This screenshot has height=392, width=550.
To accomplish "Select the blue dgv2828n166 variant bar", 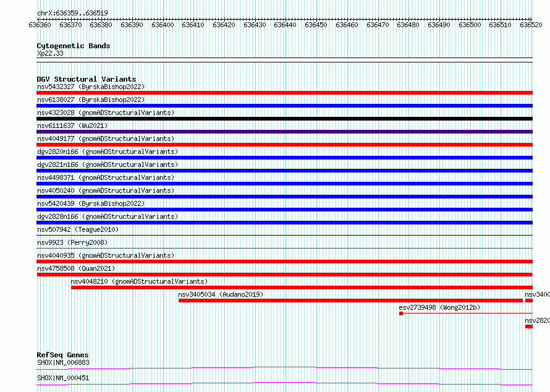I will click(x=284, y=223).
